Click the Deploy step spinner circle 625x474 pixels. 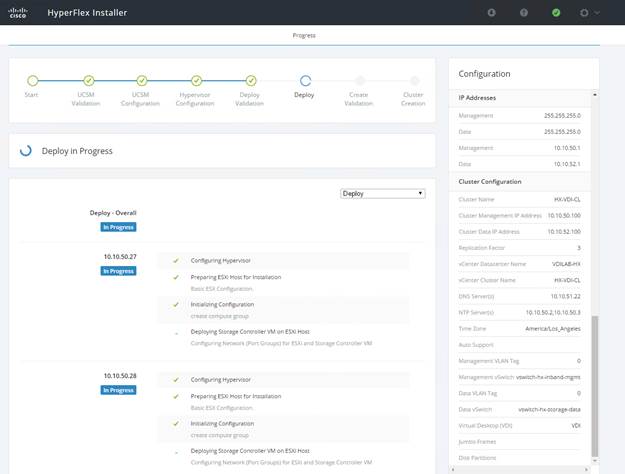pyautogui.click(x=305, y=81)
